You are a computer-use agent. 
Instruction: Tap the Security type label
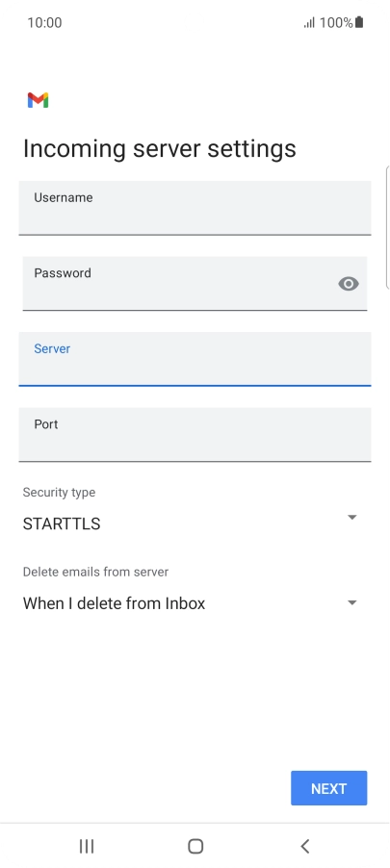click(59, 492)
